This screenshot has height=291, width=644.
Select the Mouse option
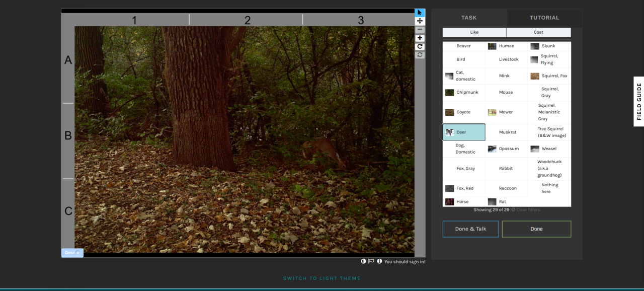[507, 93]
